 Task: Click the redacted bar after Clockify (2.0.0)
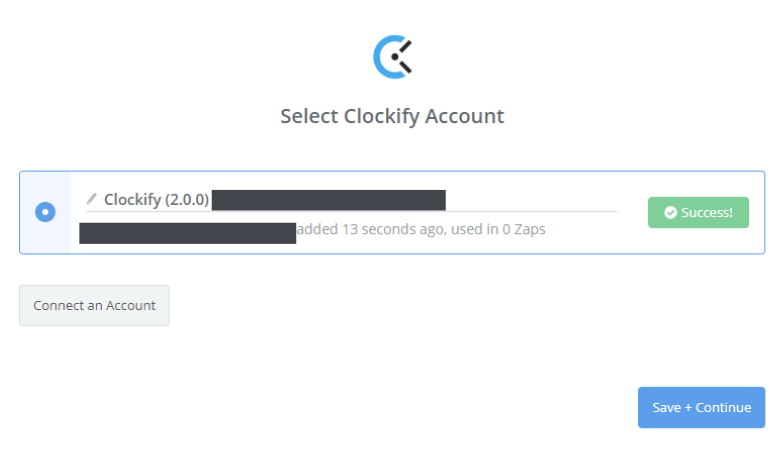(x=328, y=200)
